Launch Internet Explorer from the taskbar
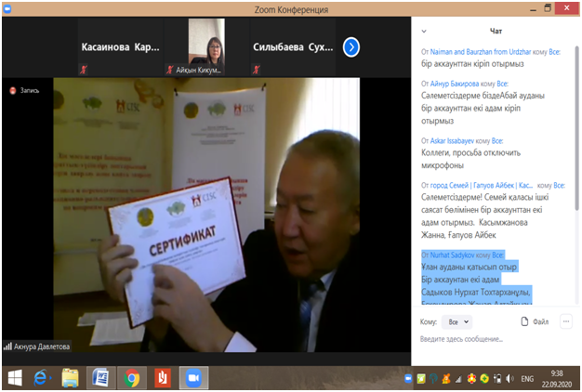Image resolution: width=582 pixels, height=392 pixels. [41, 378]
